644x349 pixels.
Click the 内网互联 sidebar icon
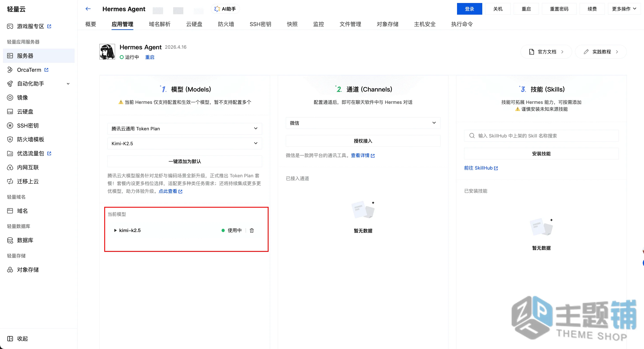[10, 167]
